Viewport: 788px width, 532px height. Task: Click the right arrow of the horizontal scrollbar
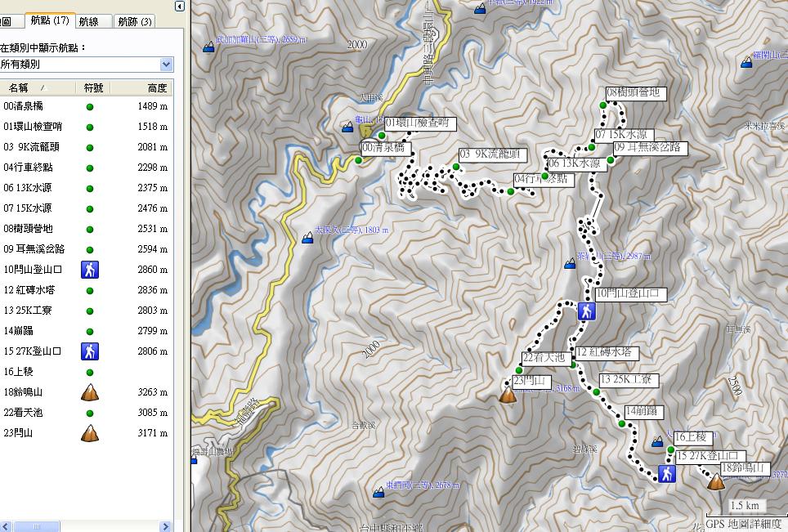click(x=166, y=526)
